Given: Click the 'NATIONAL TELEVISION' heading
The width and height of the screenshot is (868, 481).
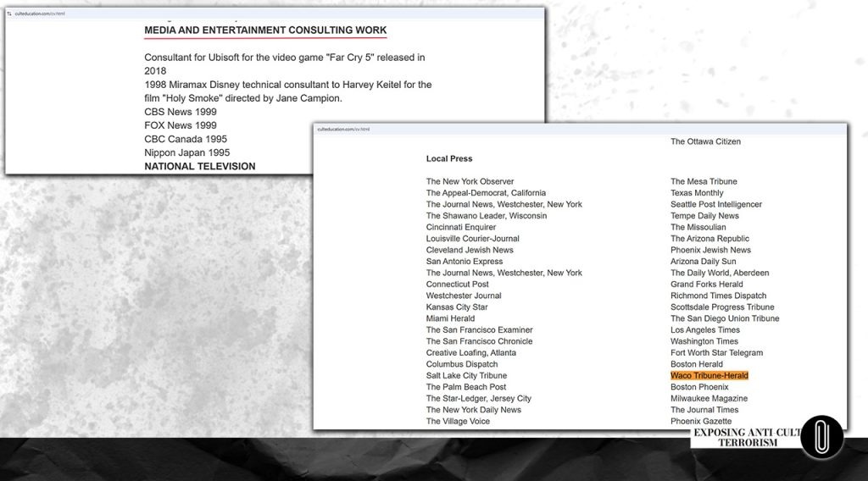Looking at the screenshot, I should coord(200,167).
